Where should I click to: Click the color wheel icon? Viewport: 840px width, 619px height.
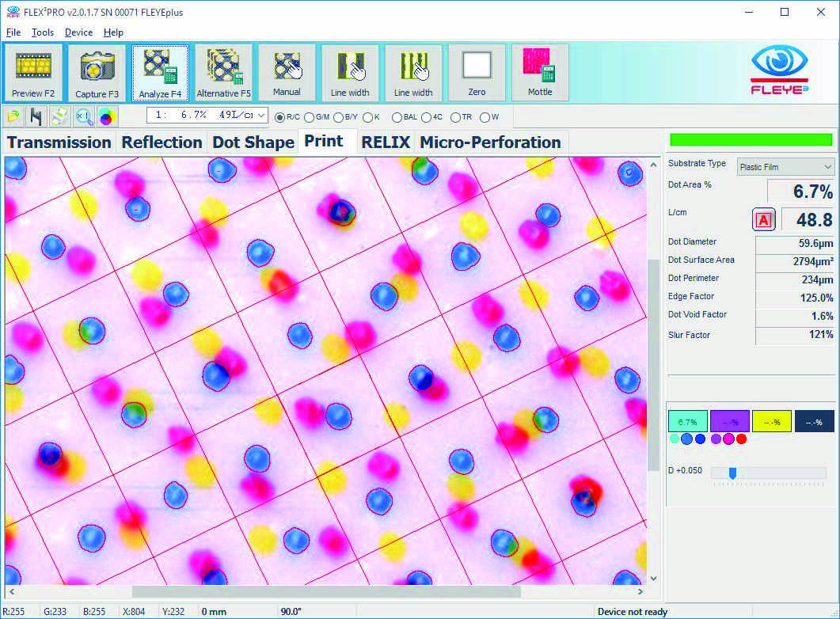click(x=107, y=116)
